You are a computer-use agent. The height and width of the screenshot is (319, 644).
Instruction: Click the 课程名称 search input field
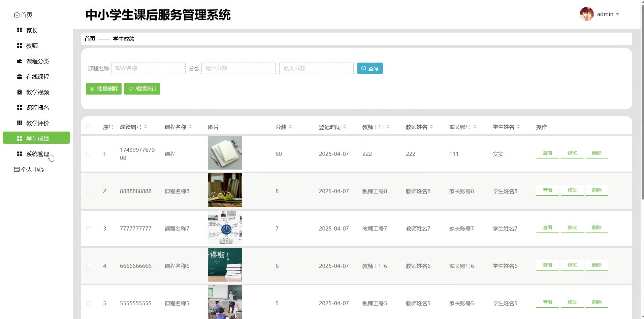pyautogui.click(x=148, y=68)
